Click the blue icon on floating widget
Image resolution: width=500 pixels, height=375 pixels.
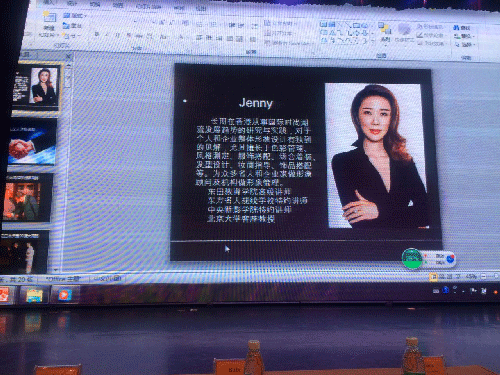(450, 259)
